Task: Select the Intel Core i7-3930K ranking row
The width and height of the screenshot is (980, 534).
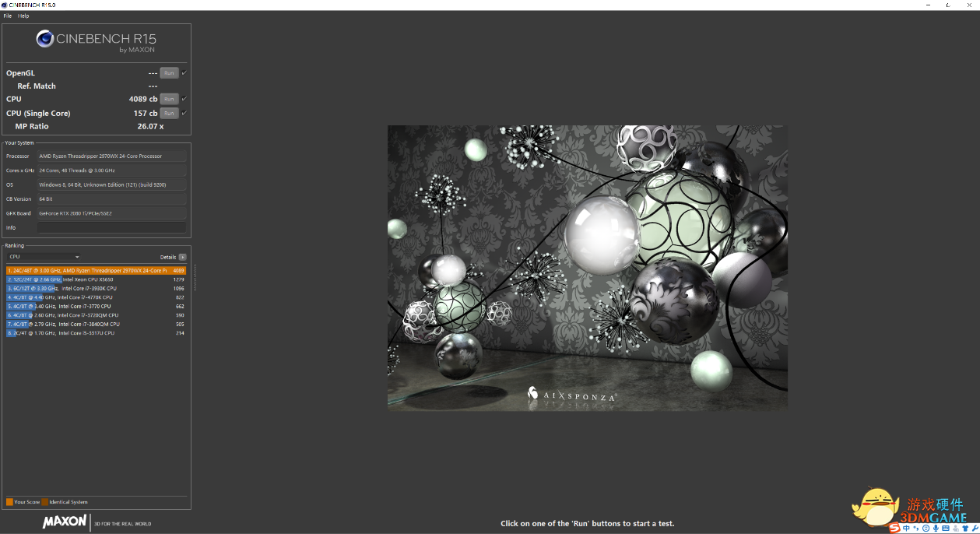Action: (96, 288)
